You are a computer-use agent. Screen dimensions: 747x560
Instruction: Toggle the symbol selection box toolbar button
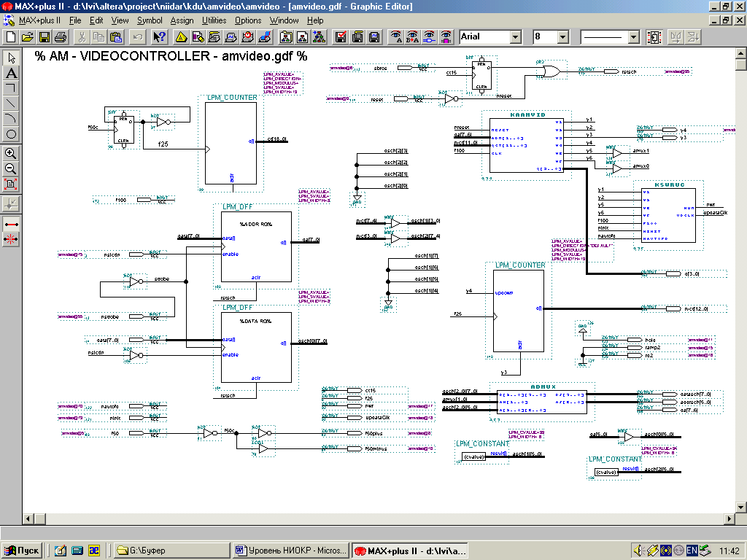pos(654,36)
